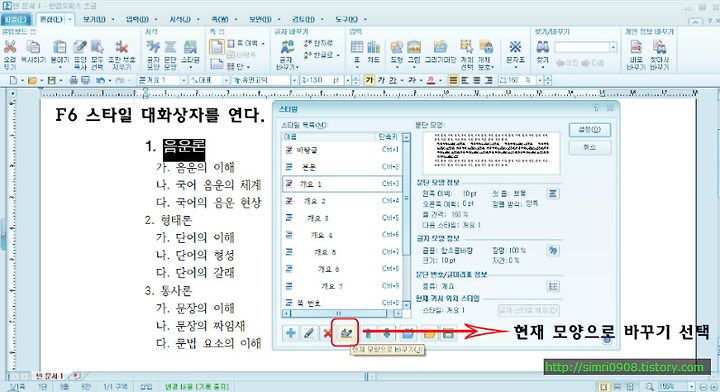Insert a Table (표) from ribbon

coord(357,47)
